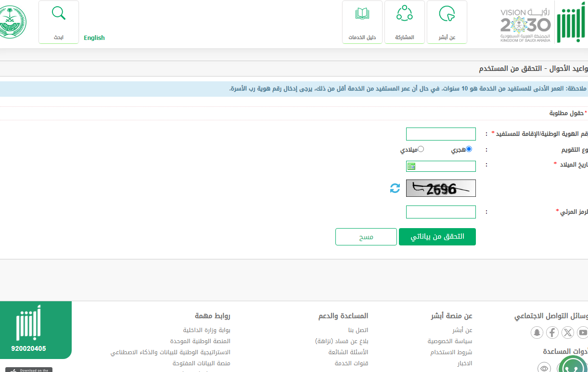
Task: Click the search magnifier icon
Action: pyautogui.click(x=59, y=13)
